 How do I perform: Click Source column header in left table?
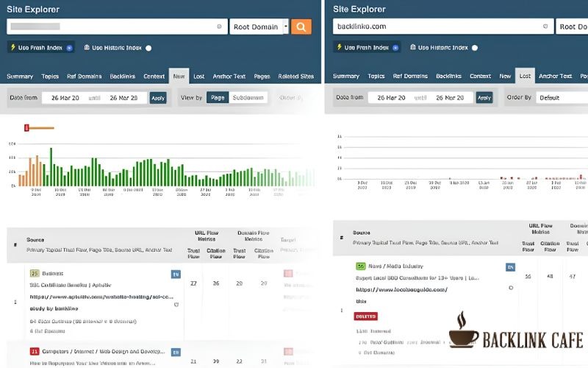coord(35,240)
